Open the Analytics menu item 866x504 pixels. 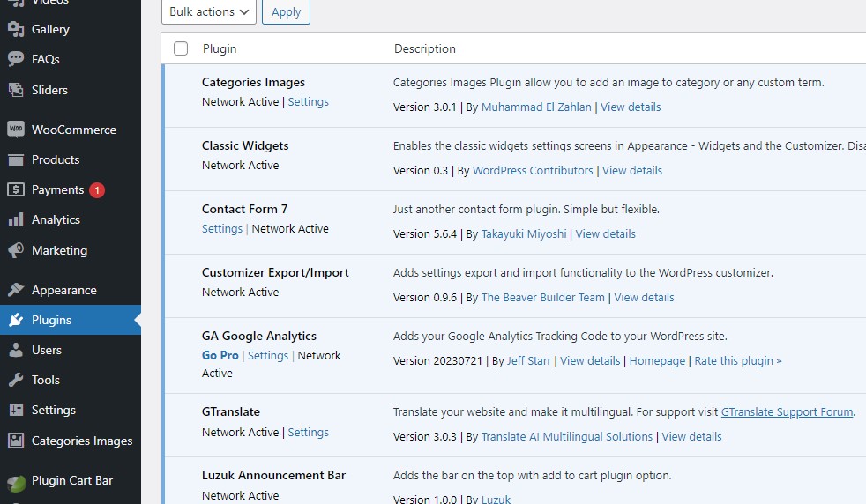click(x=56, y=219)
